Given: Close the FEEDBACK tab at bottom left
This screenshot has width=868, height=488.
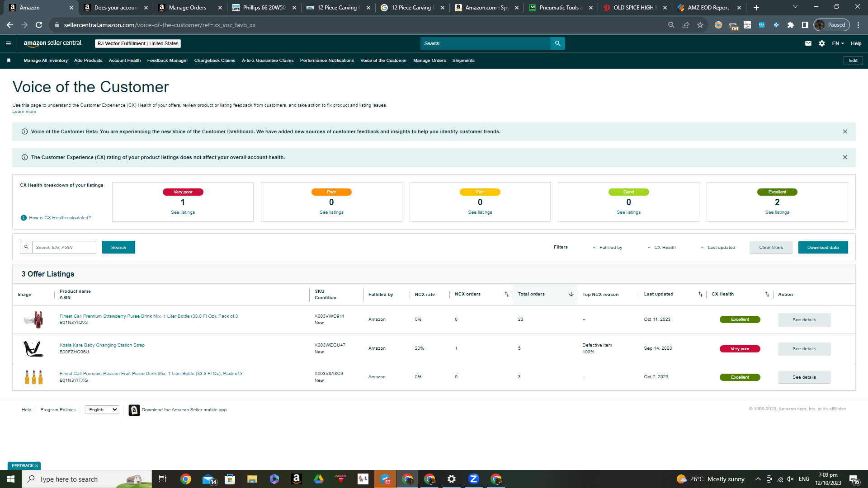Looking at the screenshot, I should [x=37, y=466].
